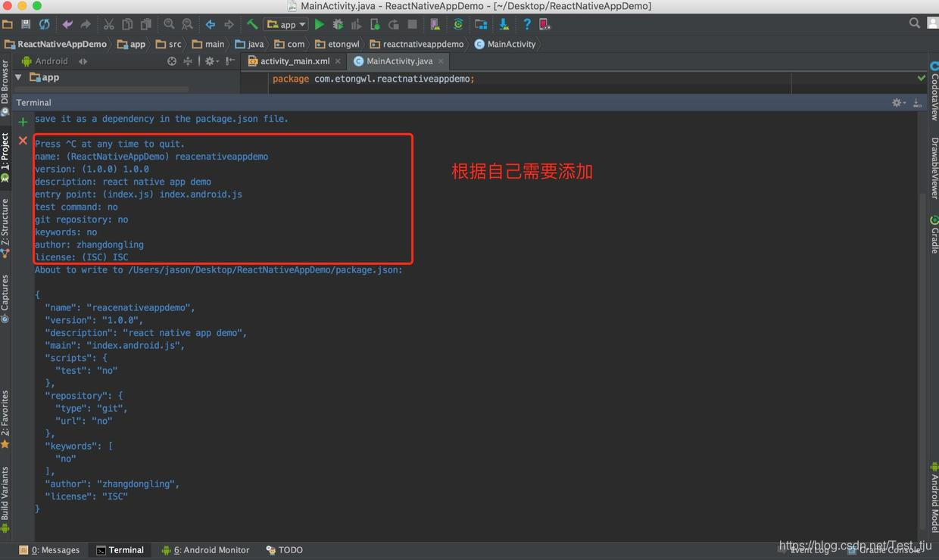
Task: Close the MainActivity.java tab
Action: [x=440, y=61]
